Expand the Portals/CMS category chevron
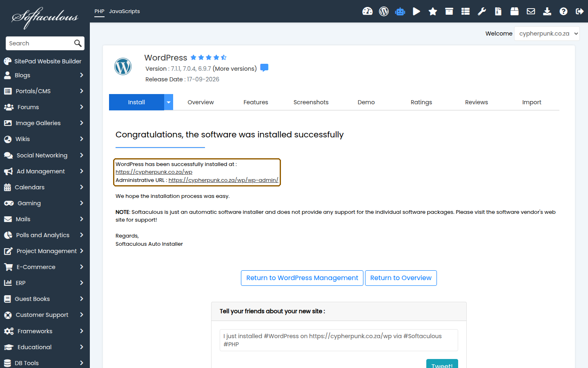The image size is (588, 368). click(x=82, y=91)
